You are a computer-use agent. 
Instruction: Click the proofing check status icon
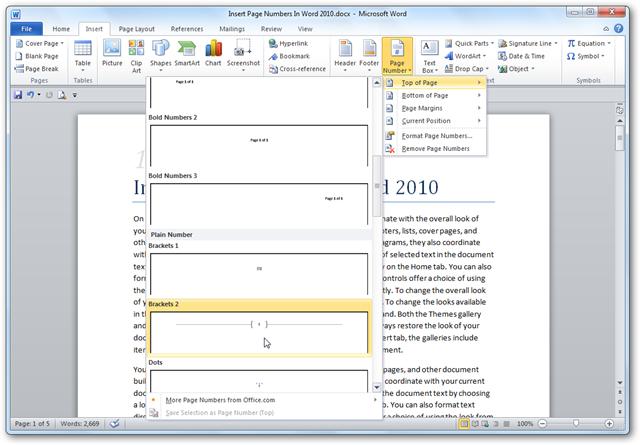115,424
